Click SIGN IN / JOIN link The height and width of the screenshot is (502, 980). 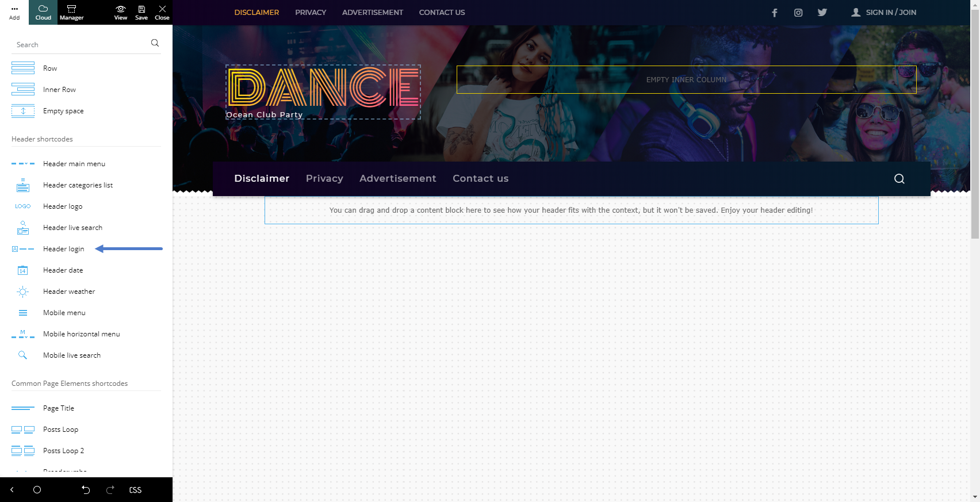(884, 12)
